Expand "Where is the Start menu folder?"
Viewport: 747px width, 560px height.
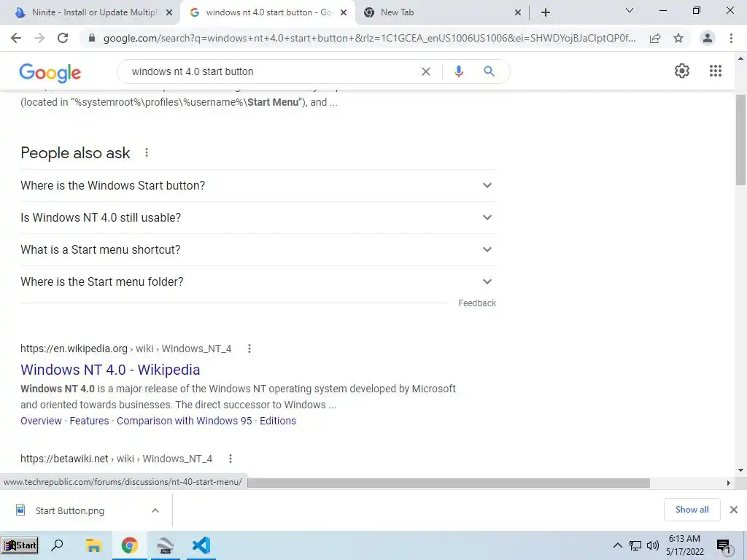tap(258, 281)
